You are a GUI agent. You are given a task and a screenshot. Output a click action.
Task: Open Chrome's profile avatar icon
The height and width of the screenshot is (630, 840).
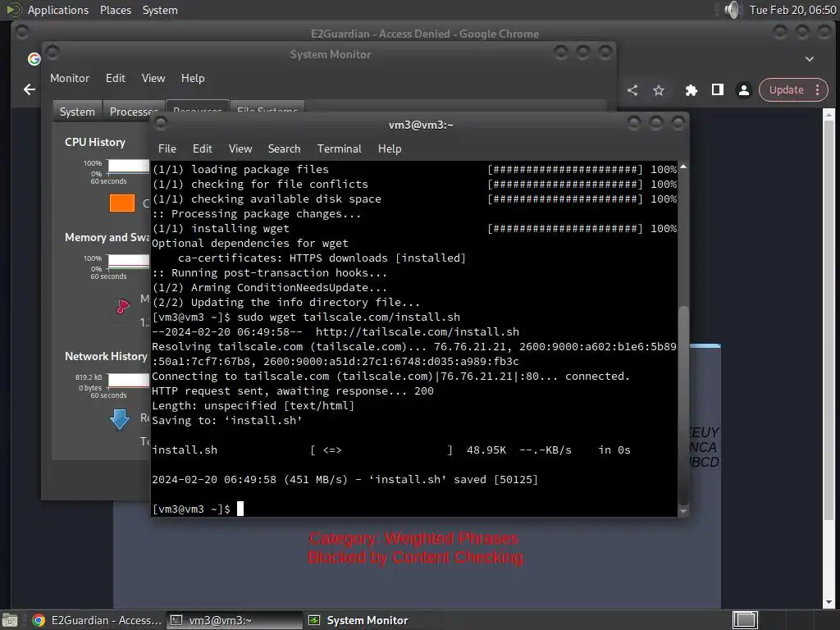click(x=743, y=90)
